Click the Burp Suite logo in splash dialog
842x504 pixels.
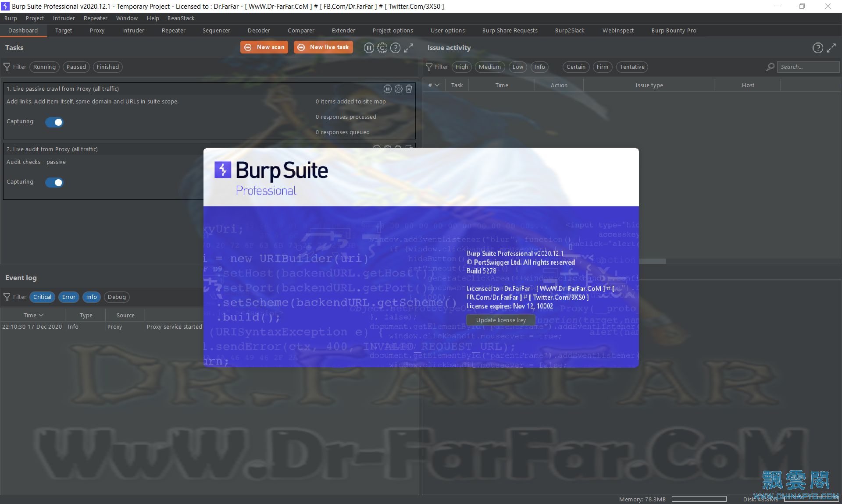coord(222,170)
